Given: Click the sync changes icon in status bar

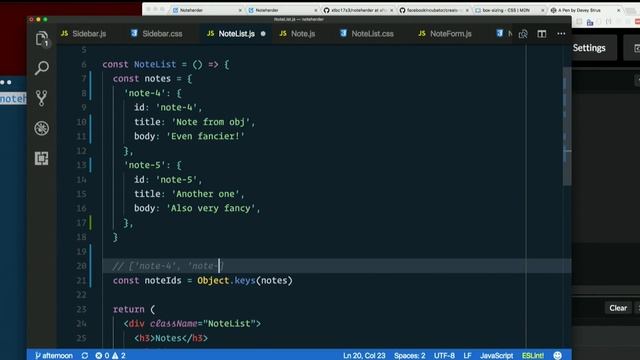Looking at the screenshot, I should pos(84,356).
